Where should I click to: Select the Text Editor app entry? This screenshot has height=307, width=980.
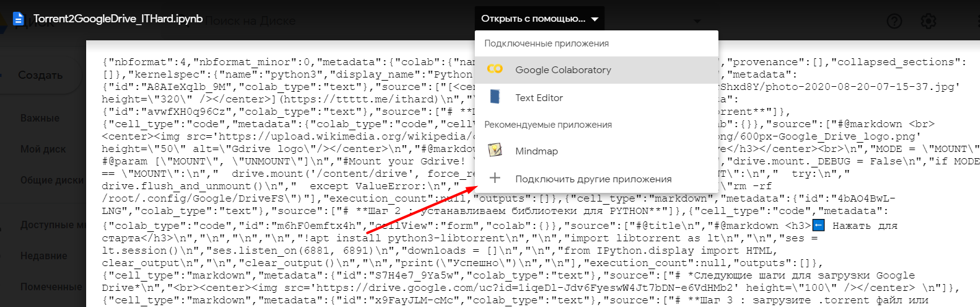coord(596,97)
